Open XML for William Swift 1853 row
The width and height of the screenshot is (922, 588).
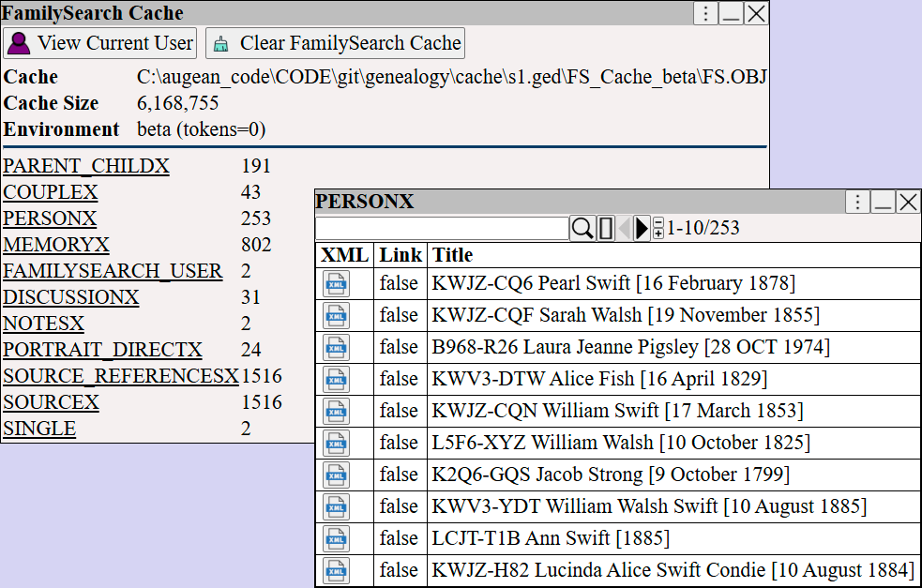[x=336, y=411]
